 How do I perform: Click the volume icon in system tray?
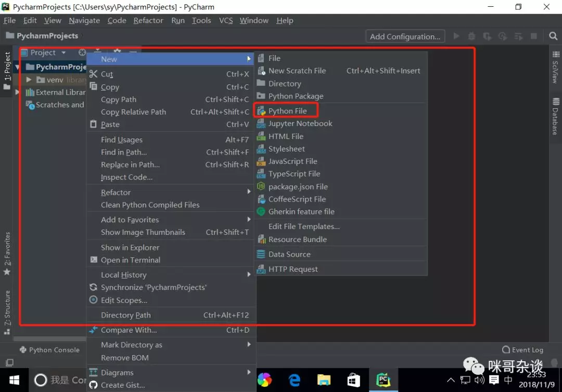(x=479, y=380)
